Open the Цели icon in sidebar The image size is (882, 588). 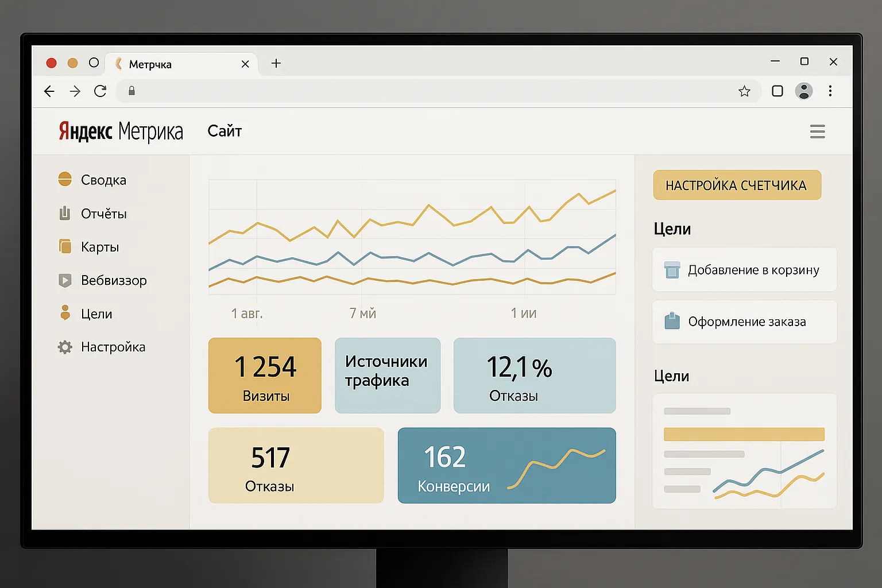pos(65,313)
